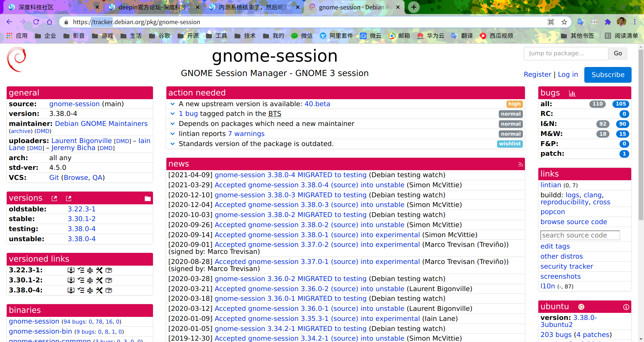Open the edit tags link
The image size is (644, 342).
pos(555,246)
